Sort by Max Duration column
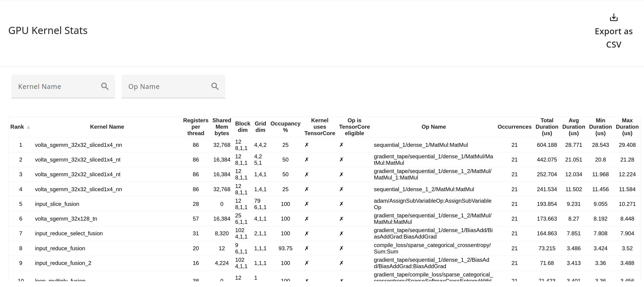This screenshot has width=644, height=287. tap(627, 127)
